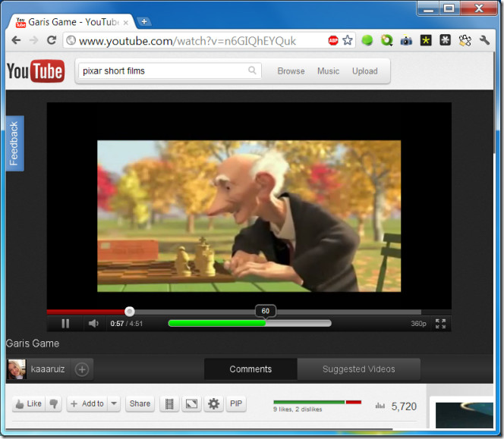Open the gear settings button
Screen dimensions: 504x439
coord(213,403)
